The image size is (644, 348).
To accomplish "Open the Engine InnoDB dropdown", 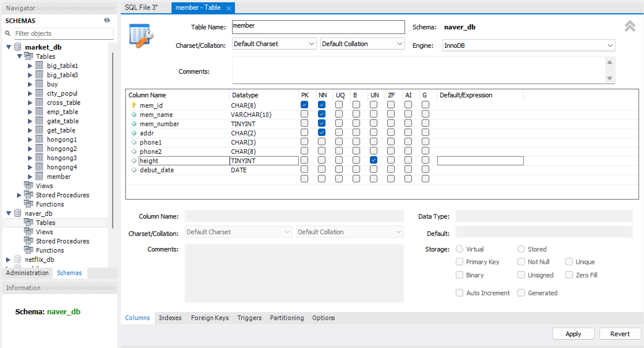I will 528,46.
